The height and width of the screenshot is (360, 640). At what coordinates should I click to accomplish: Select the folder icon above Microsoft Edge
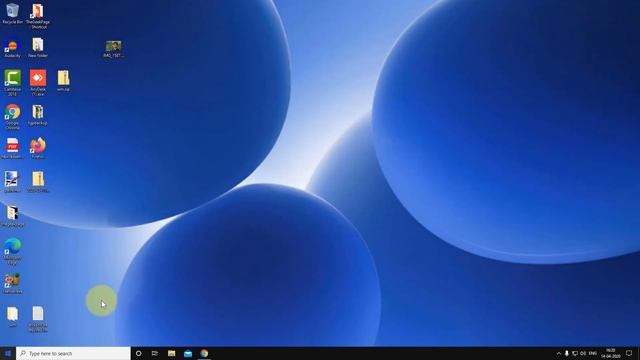12,216
